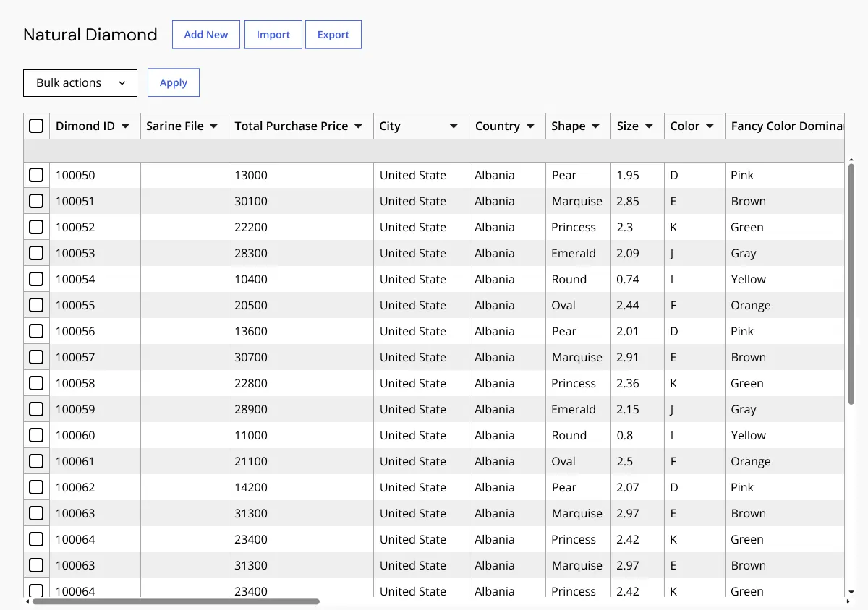Open Size column dropdown arrow
Viewport: 868px width, 610px height.
(x=649, y=126)
